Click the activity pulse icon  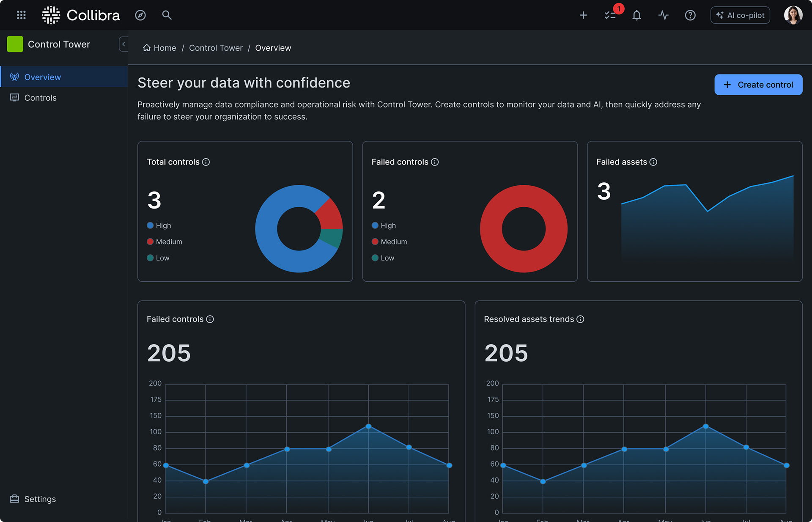(663, 15)
